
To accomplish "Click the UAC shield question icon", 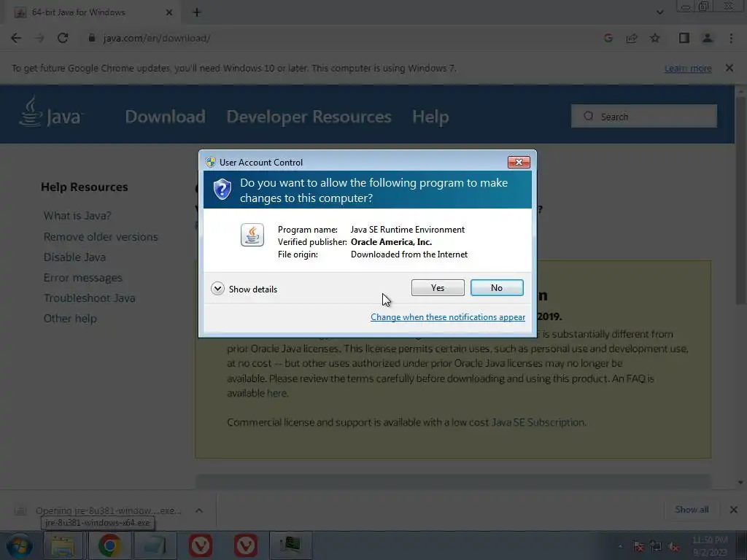I will tap(222, 190).
